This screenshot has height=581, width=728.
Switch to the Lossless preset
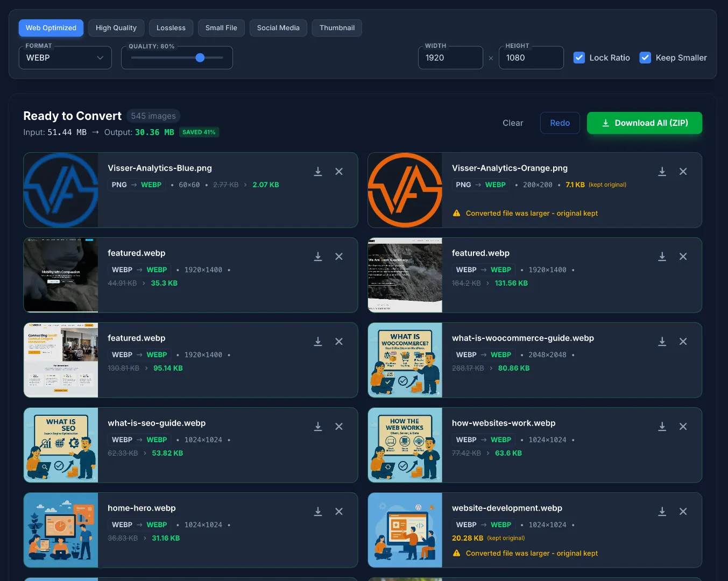click(171, 28)
